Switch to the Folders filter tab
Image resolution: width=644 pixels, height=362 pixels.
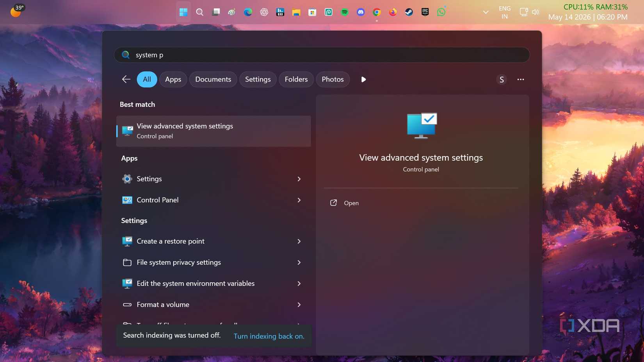tap(296, 79)
